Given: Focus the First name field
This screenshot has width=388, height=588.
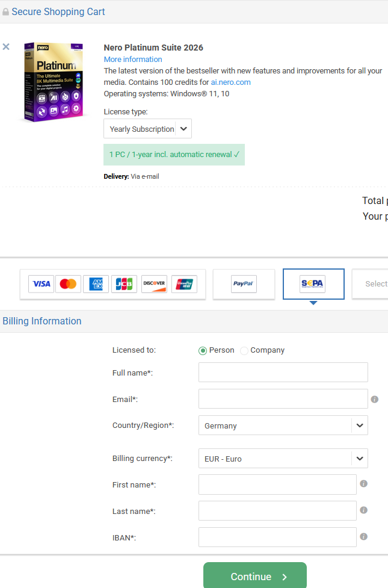Looking at the screenshot, I should tap(277, 484).
